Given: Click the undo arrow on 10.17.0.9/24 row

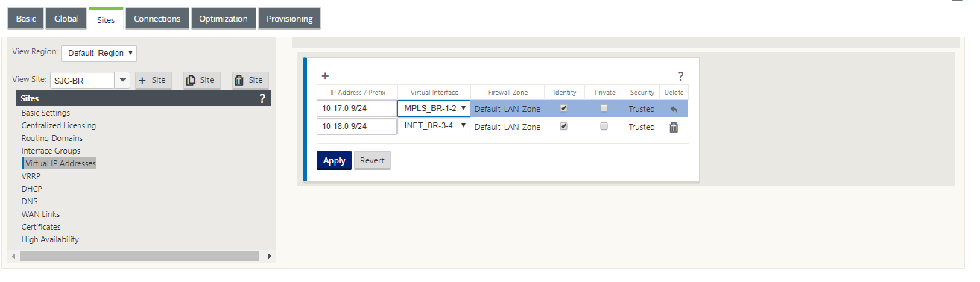Looking at the screenshot, I should [674, 109].
